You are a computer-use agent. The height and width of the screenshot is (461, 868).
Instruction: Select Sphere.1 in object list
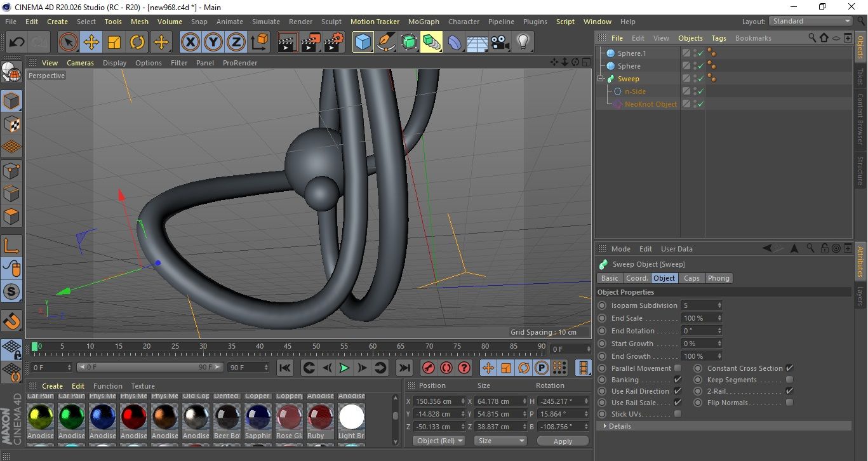pyautogui.click(x=631, y=53)
